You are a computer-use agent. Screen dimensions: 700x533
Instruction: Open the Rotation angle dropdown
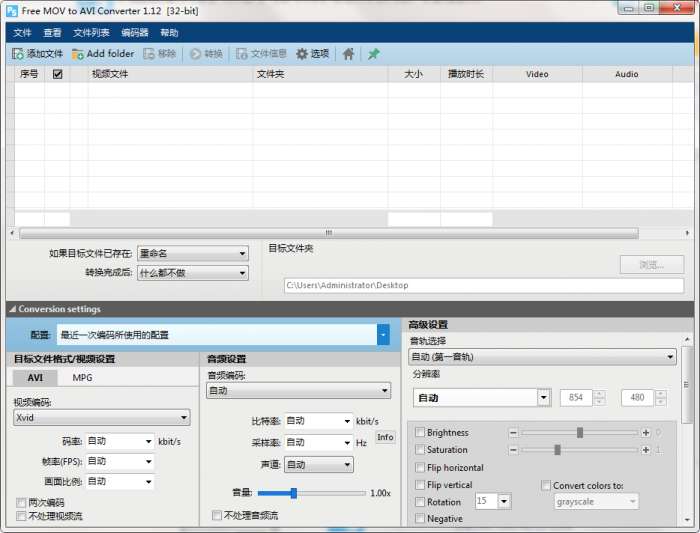(x=503, y=501)
